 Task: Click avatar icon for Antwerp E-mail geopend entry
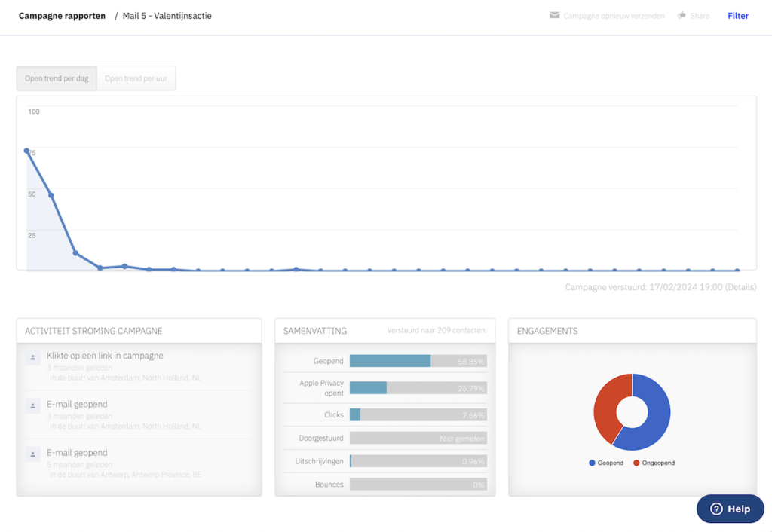pyautogui.click(x=32, y=454)
